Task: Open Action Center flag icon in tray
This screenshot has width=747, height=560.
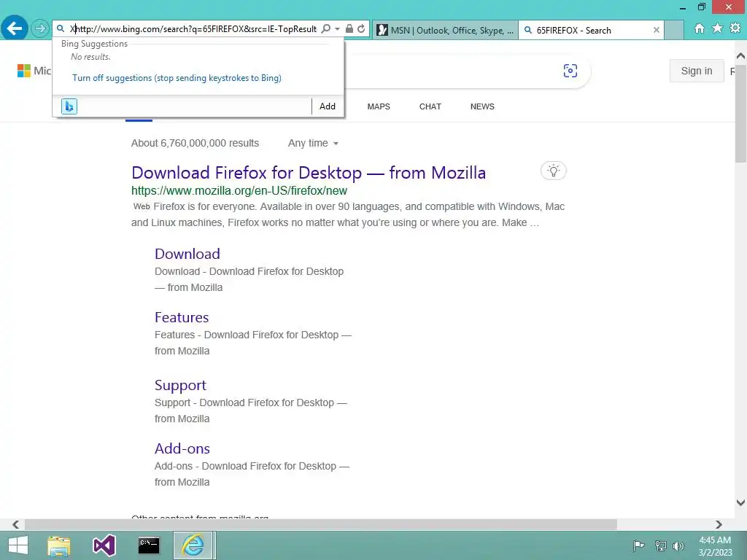Action: pos(638,545)
